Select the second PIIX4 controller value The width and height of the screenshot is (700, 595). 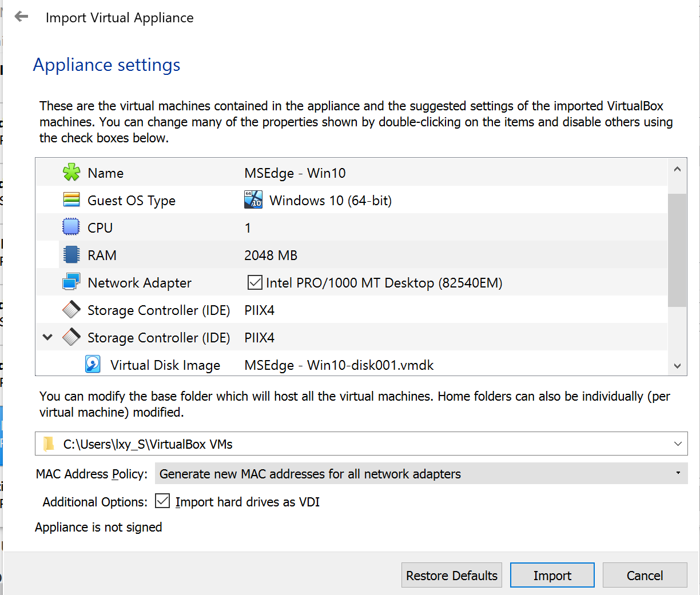coord(260,338)
